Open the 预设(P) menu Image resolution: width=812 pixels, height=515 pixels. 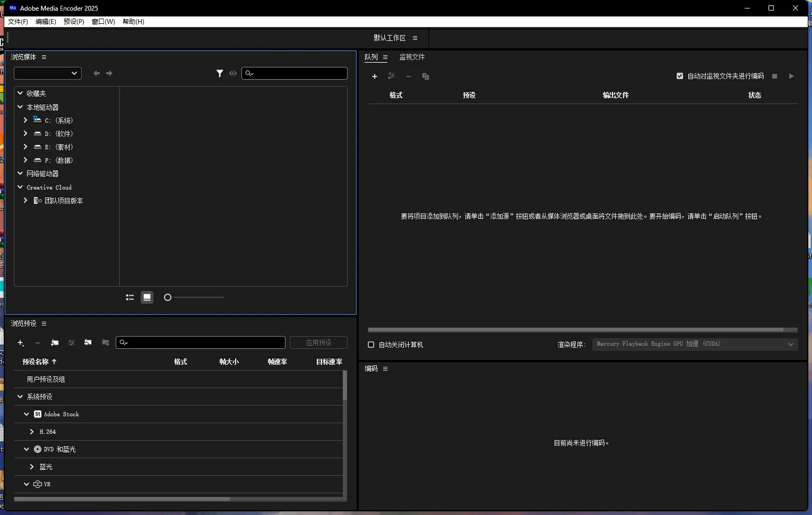(74, 22)
